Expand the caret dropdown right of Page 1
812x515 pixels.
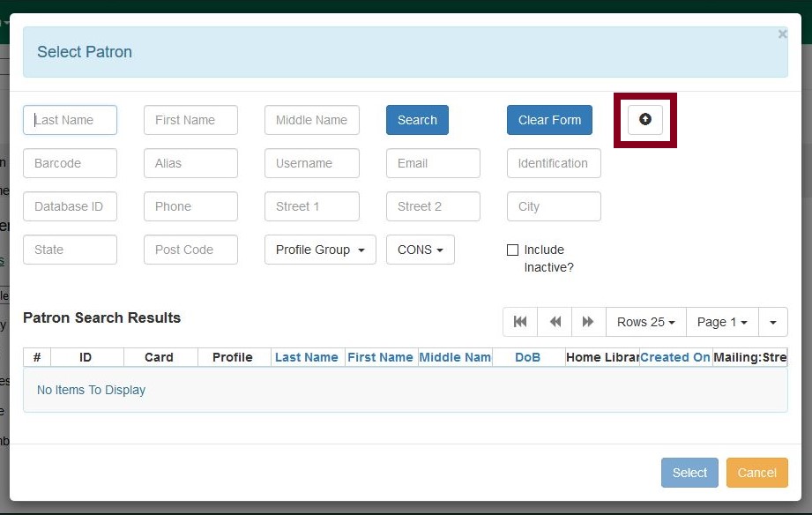(772, 321)
